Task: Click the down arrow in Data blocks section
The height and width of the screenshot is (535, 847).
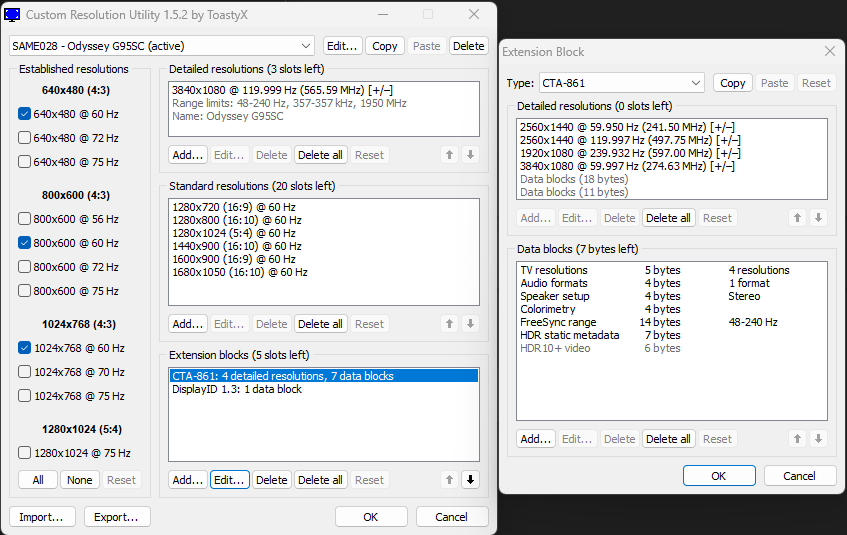Action: click(x=818, y=439)
